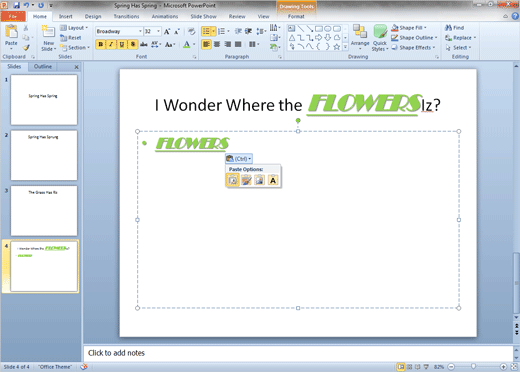Toggle Italic formatting
520x372 pixels.
click(111, 44)
